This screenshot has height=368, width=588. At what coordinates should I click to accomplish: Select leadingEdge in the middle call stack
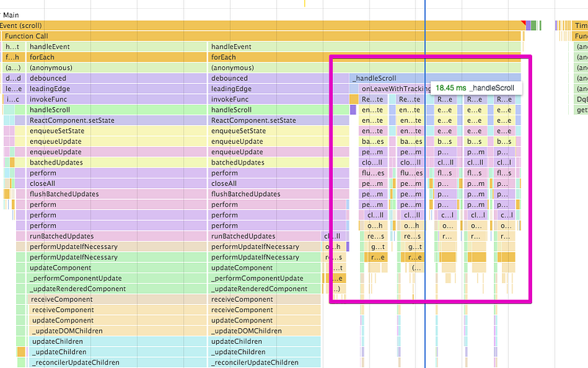(279, 88)
